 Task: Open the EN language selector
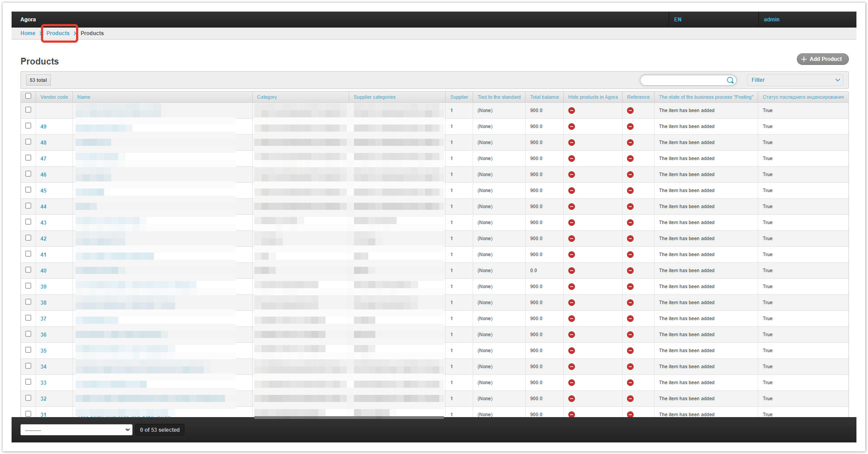point(677,20)
